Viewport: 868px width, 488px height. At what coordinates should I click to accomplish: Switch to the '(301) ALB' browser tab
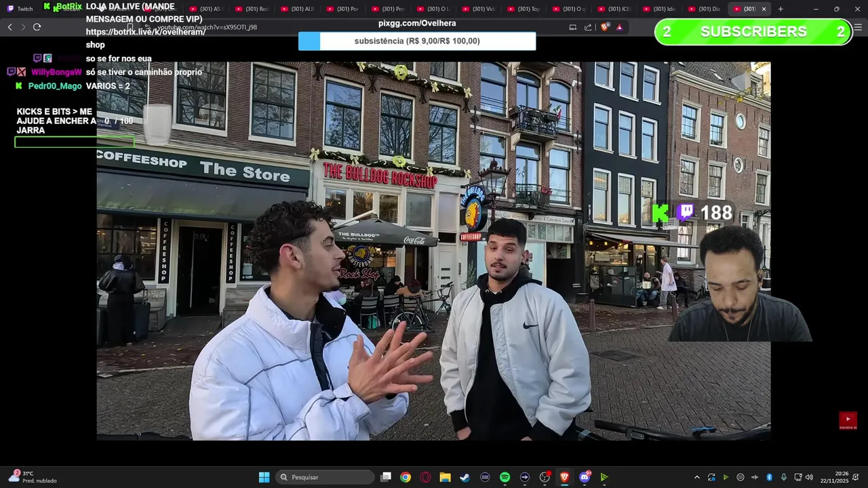[297, 9]
